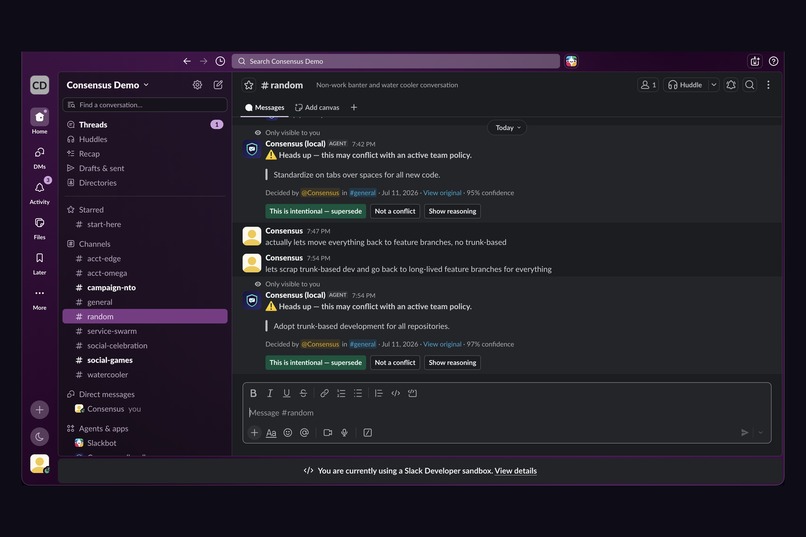Screen dimensions: 806x537
Task: Click the plus create button in left rail
Action: coord(40,410)
